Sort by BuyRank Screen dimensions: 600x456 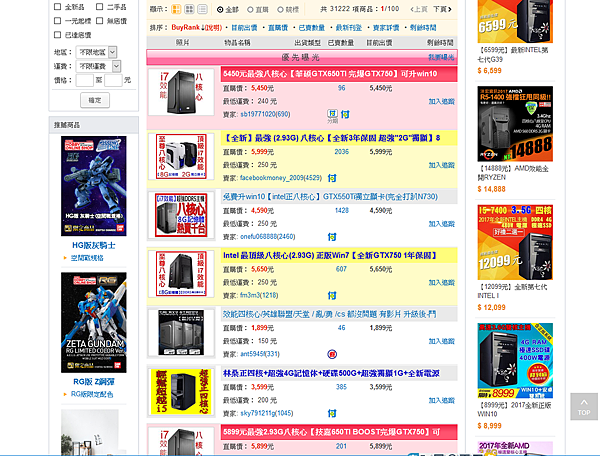[x=186, y=27]
